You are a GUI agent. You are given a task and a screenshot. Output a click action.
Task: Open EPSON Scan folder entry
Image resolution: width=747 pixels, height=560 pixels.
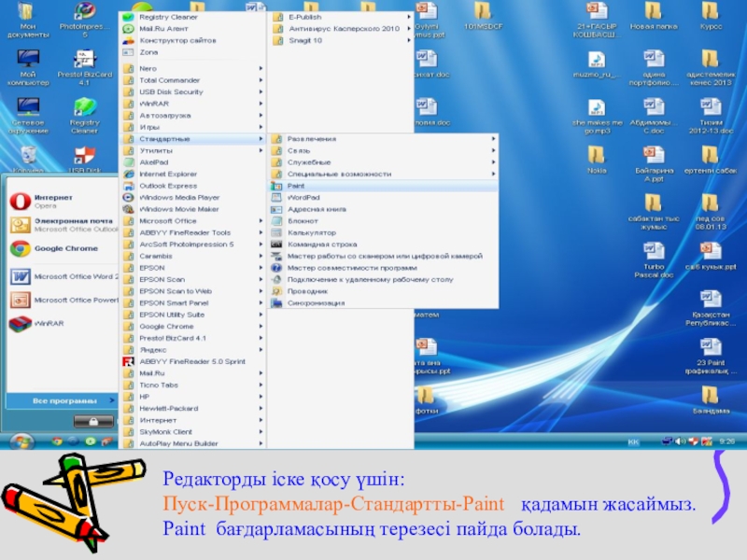[x=193, y=279]
